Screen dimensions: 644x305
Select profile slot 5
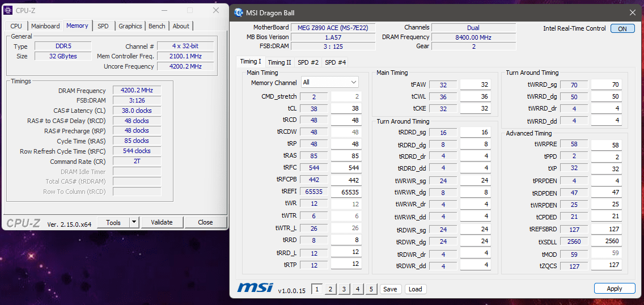click(x=371, y=289)
